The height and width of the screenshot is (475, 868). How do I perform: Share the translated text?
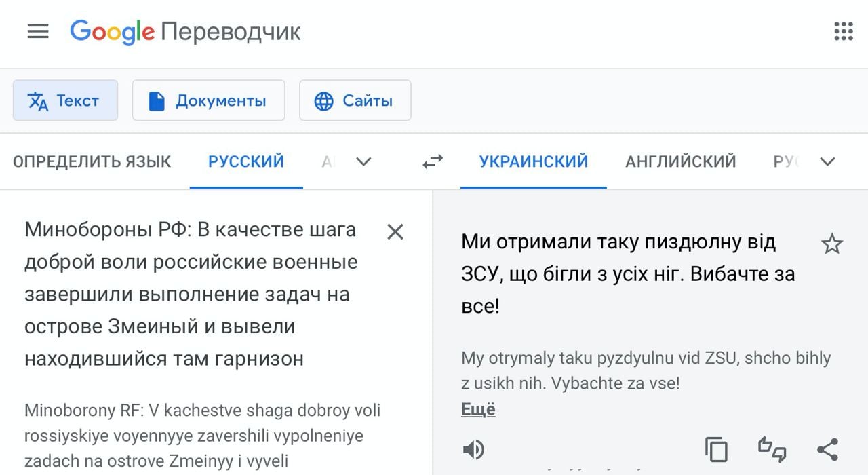[827, 449]
